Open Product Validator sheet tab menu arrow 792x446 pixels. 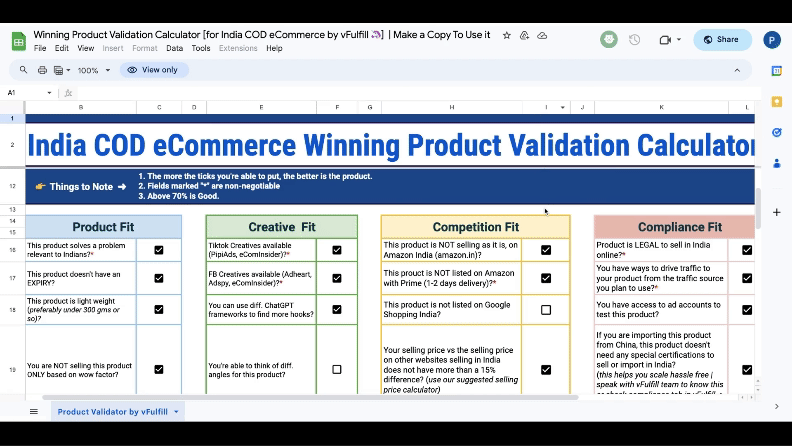coord(176,412)
